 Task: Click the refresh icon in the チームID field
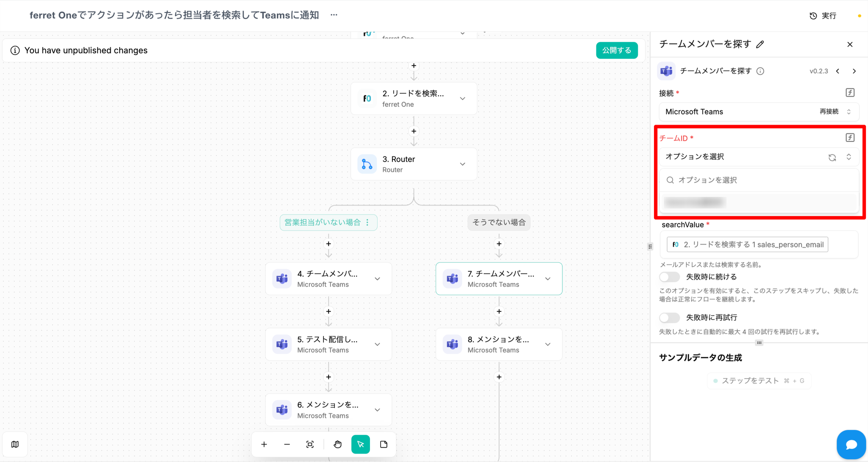click(x=832, y=157)
